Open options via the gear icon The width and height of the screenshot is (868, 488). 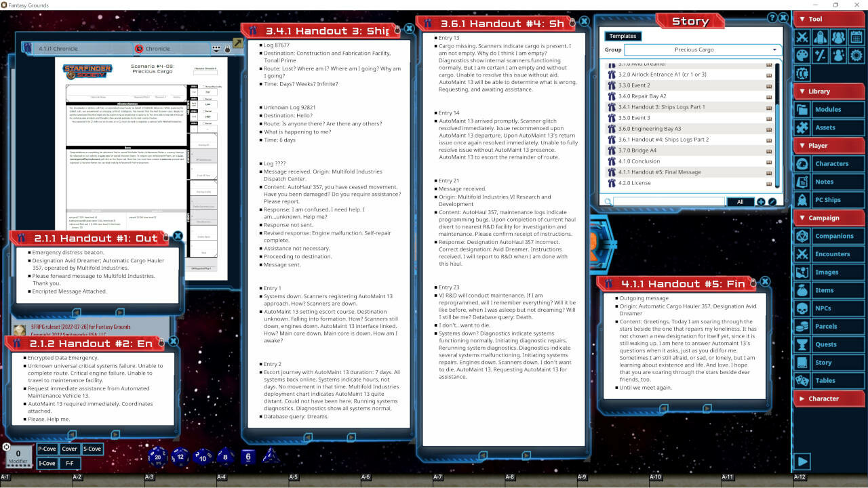coord(856,55)
